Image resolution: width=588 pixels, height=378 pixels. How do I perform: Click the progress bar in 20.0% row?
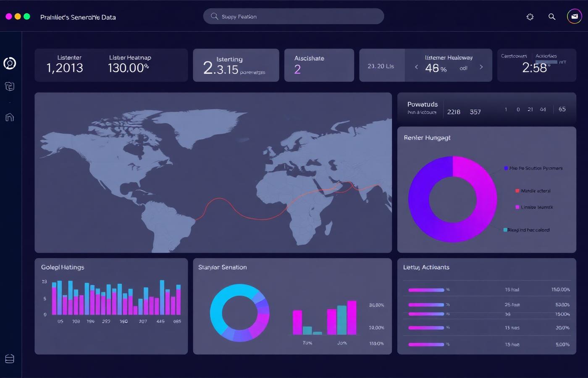[426, 328]
